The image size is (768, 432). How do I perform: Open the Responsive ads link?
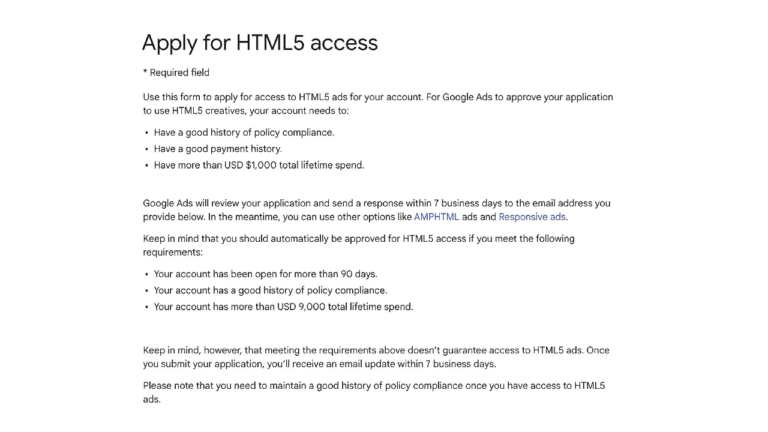(532, 217)
